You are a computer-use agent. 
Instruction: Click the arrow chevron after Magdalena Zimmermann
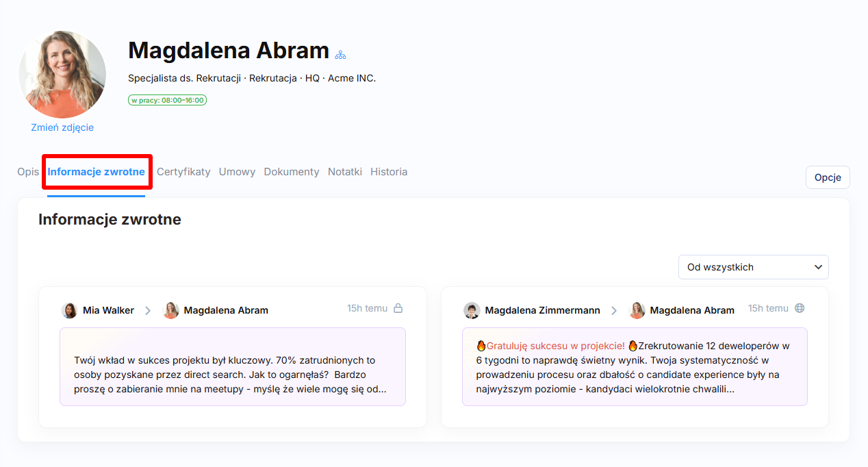click(614, 310)
